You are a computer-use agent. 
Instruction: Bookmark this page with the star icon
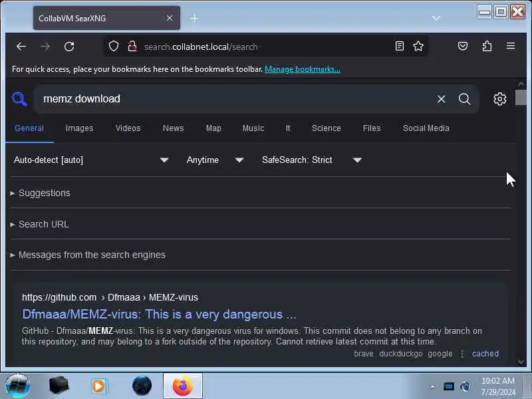418,46
